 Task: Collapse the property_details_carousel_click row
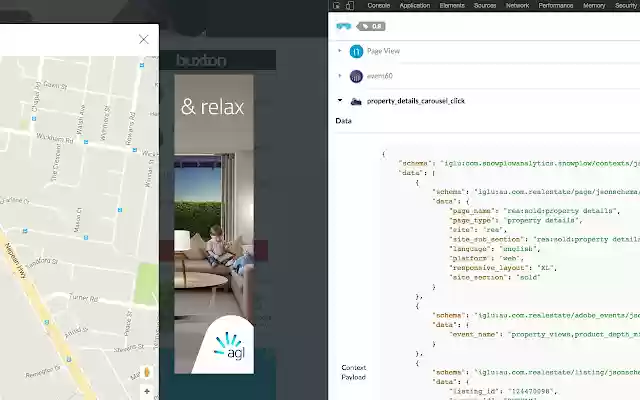(x=340, y=100)
